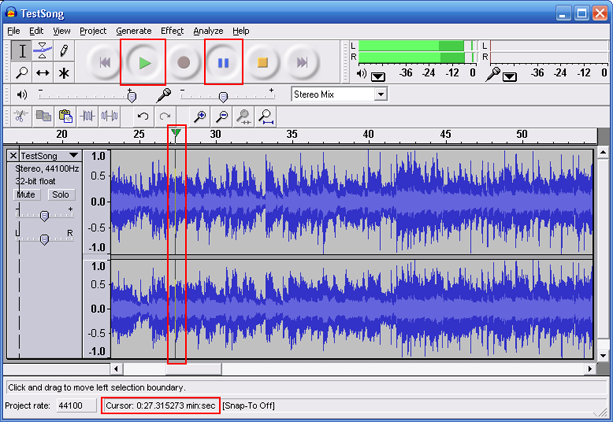Open the Generate menu
613x422 pixels.
(133, 31)
